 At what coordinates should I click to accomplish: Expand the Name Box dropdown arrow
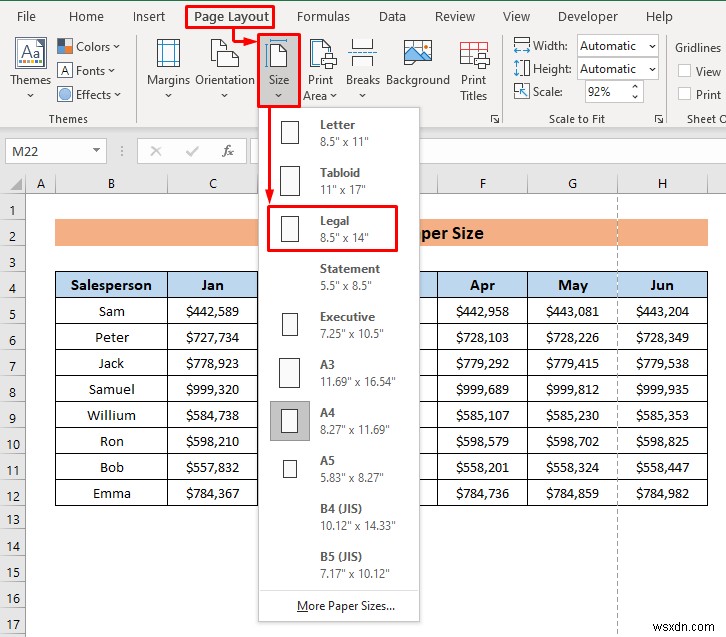coord(96,150)
